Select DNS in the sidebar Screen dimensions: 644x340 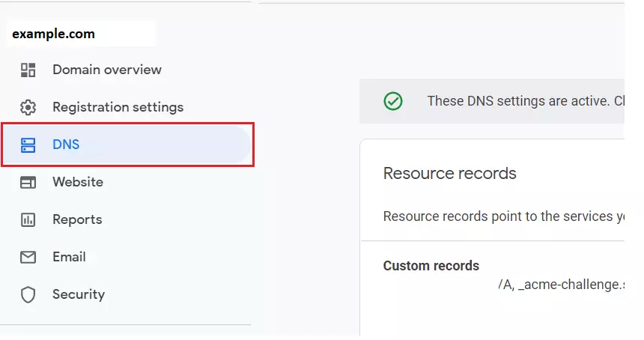pos(125,145)
